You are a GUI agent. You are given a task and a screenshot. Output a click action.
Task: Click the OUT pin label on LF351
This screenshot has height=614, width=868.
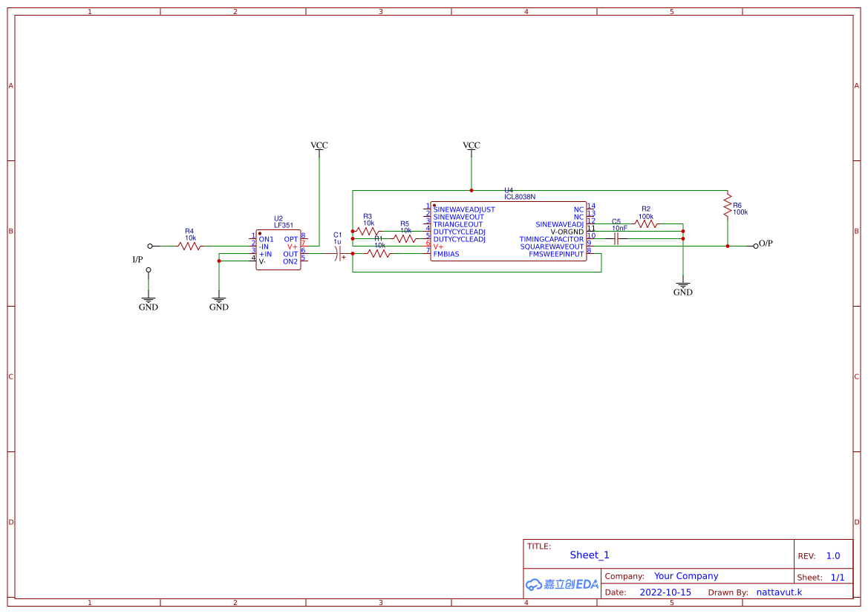click(x=290, y=254)
